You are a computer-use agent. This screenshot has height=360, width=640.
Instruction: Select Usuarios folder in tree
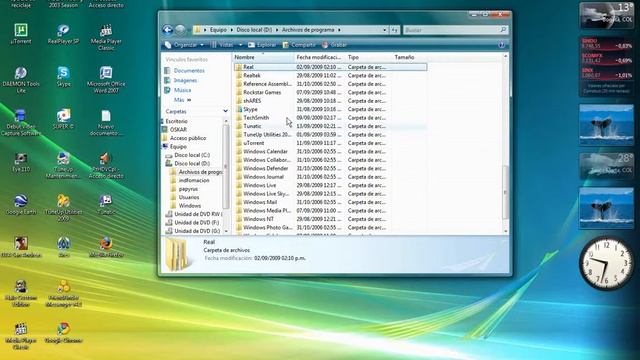click(189, 197)
